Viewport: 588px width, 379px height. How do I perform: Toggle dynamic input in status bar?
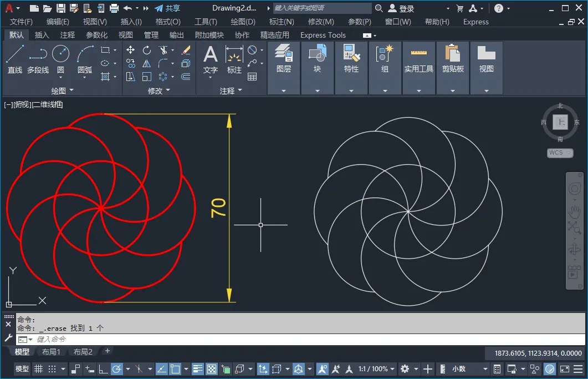[90, 369]
